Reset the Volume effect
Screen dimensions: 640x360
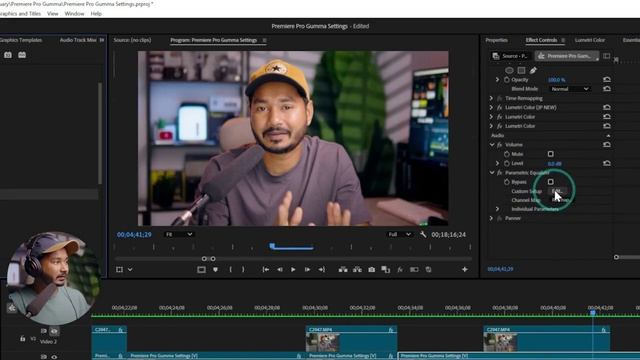607,144
